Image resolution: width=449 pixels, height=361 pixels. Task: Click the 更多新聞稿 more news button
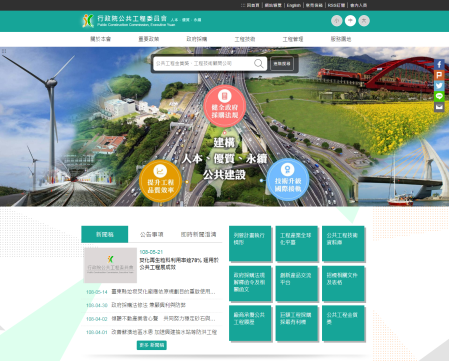tap(152, 345)
